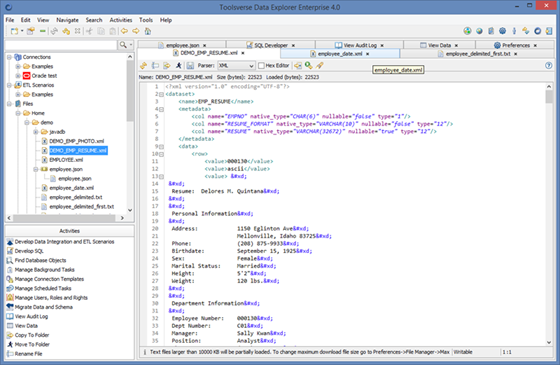This screenshot has height=365, width=560.
Task: Click the tree panel vertical scroll down arrow
Action: click(x=130, y=210)
